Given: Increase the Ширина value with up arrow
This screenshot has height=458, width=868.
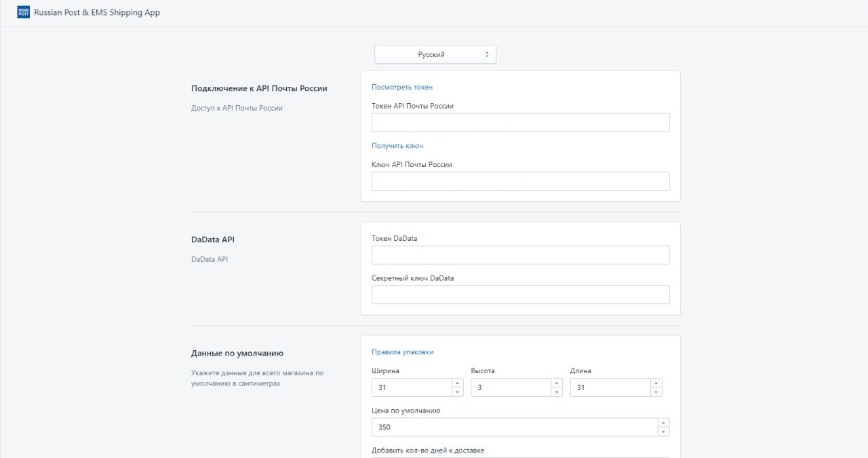Looking at the screenshot, I should [458, 383].
